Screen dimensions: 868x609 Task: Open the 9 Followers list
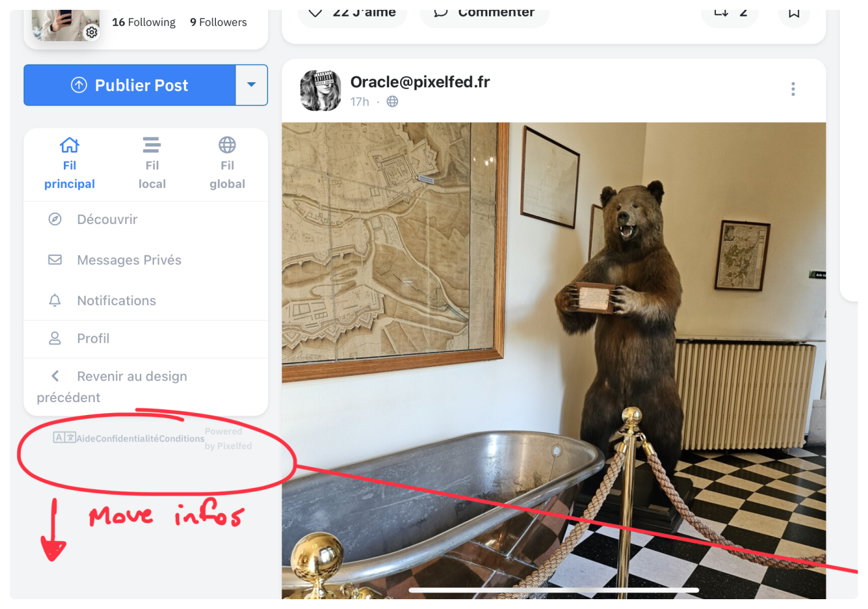pyautogui.click(x=218, y=22)
